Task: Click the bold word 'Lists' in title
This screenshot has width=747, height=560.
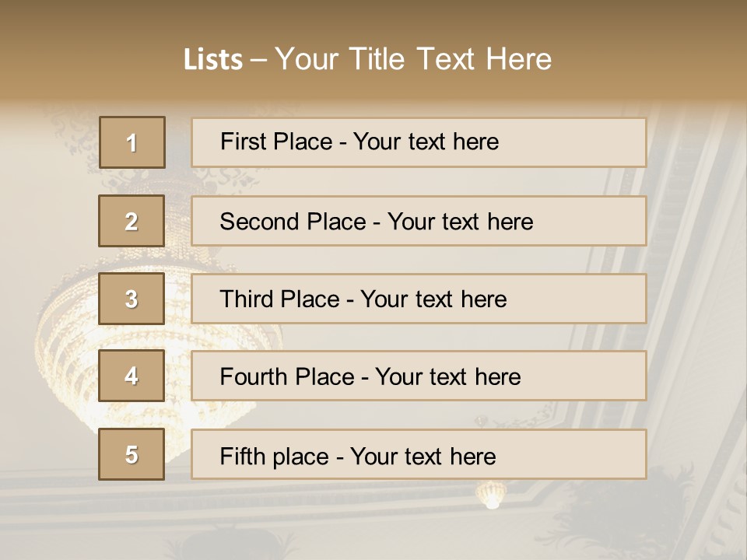Action: [212, 60]
